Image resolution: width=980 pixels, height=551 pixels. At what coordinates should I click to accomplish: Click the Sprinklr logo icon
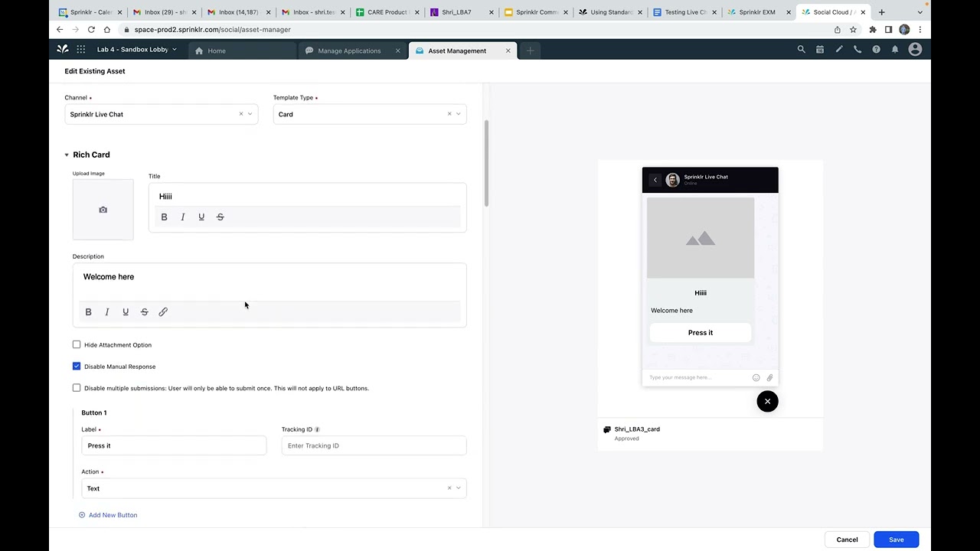(63, 50)
